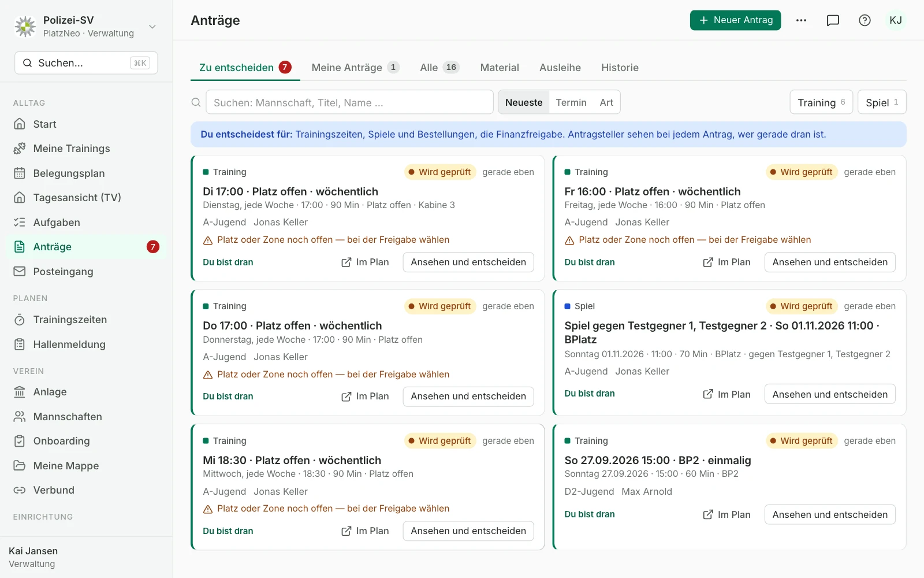Click Ansehen und entscheiden for Mi 18:30 training
Screen dimensions: 924x578
468,531
